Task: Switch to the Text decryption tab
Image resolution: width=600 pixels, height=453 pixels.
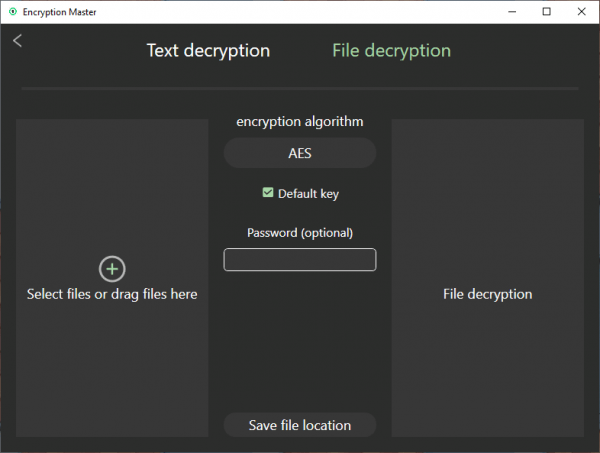Action: tap(208, 51)
